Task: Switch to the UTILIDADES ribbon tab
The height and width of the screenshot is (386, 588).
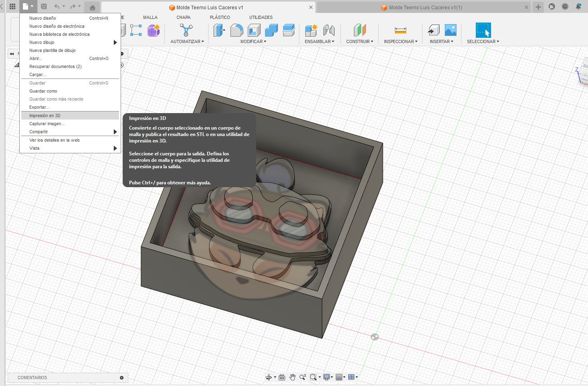Action: point(261,17)
